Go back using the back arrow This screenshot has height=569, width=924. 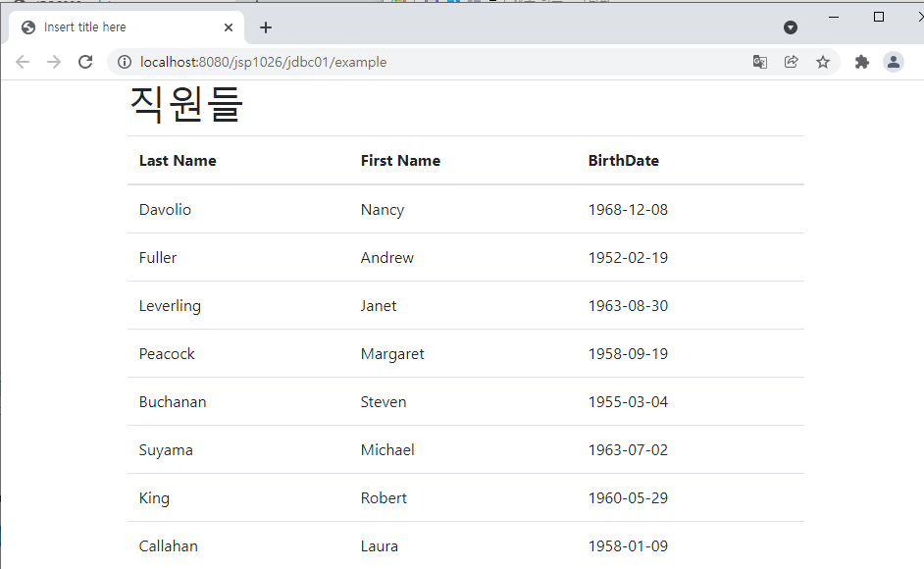[x=23, y=62]
